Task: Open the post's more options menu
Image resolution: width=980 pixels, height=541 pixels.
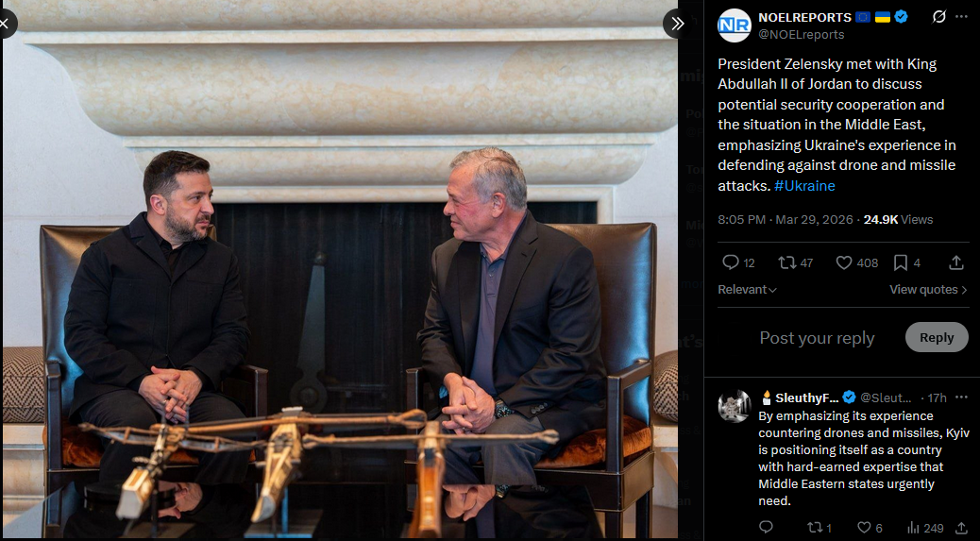Action: pos(961,17)
